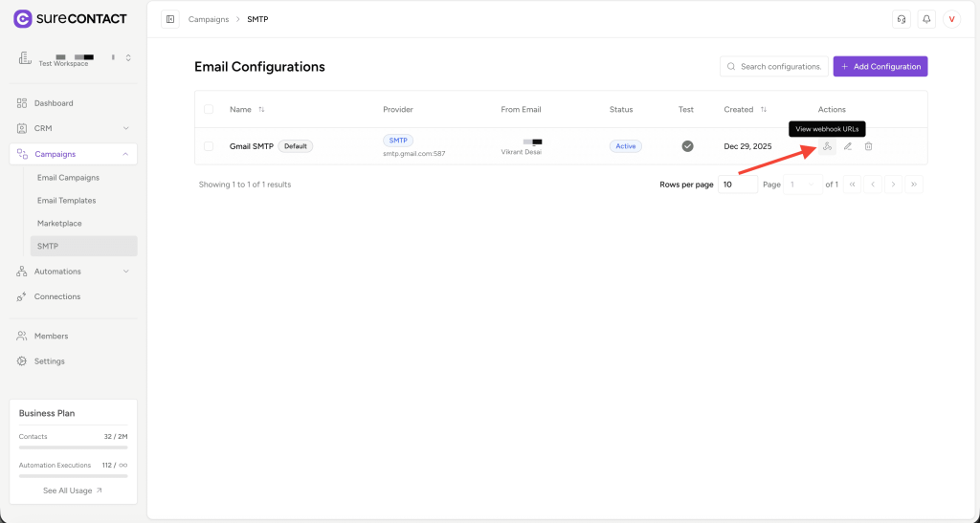Open the headset support icon

click(901, 19)
